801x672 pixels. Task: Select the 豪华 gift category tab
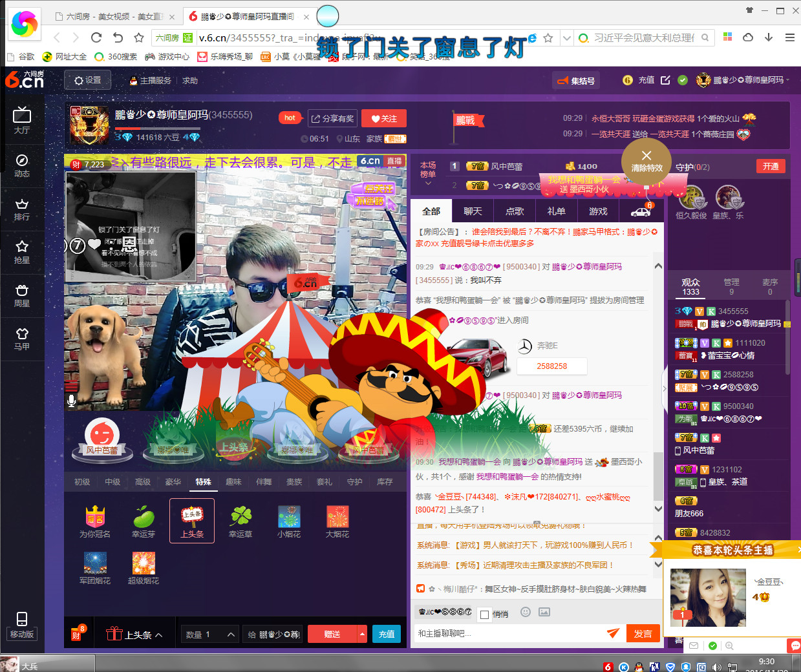[x=173, y=482]
